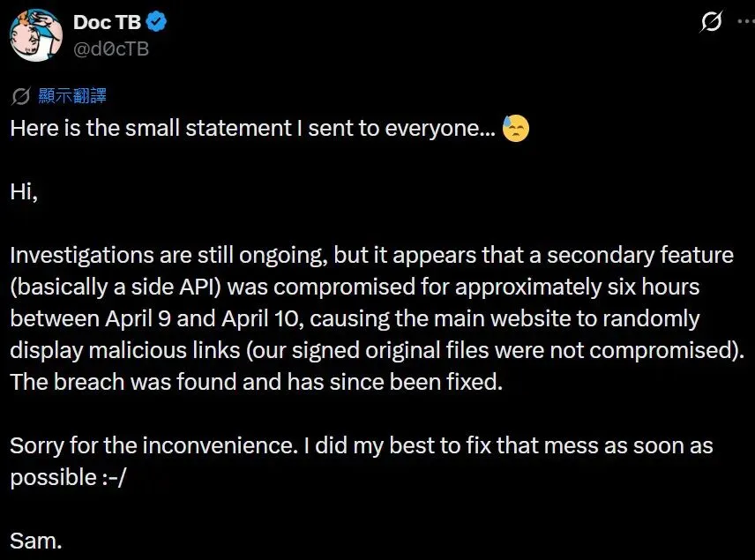Open Doc TB's profile avatar
Screen dimensions: 755x560
point(35,34)
